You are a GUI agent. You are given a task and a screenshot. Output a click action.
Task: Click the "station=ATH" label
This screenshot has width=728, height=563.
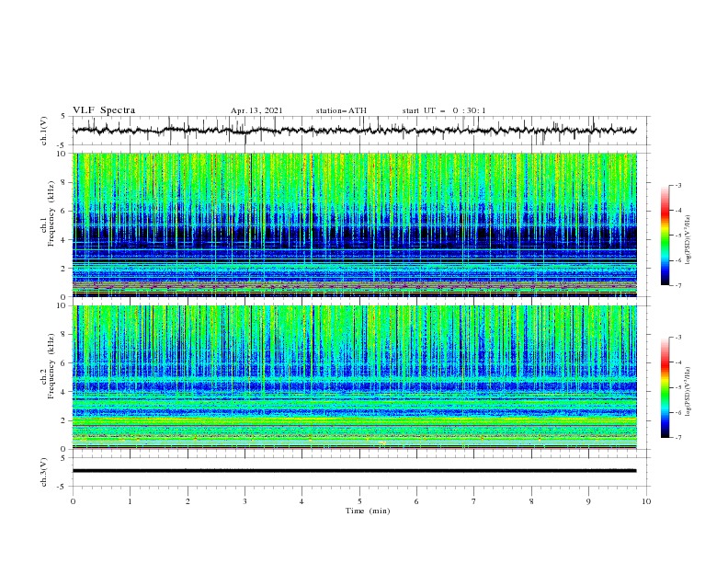[x=341, y=110]
